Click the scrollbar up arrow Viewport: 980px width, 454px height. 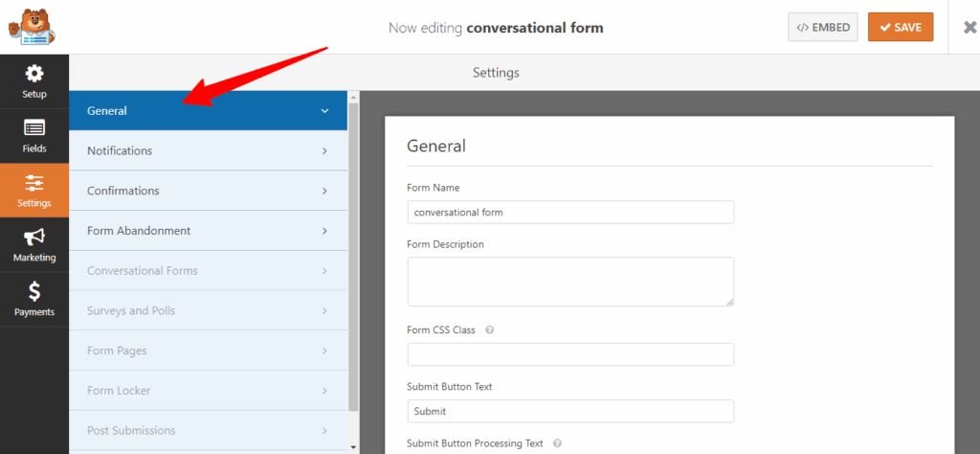353,97
